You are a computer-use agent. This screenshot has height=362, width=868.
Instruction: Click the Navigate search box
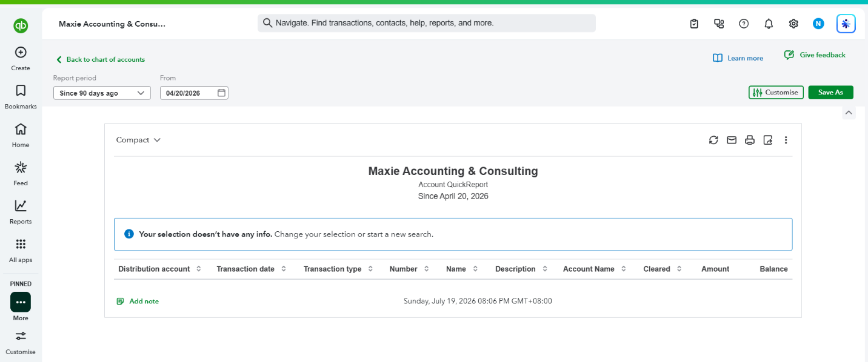point(426,23)
